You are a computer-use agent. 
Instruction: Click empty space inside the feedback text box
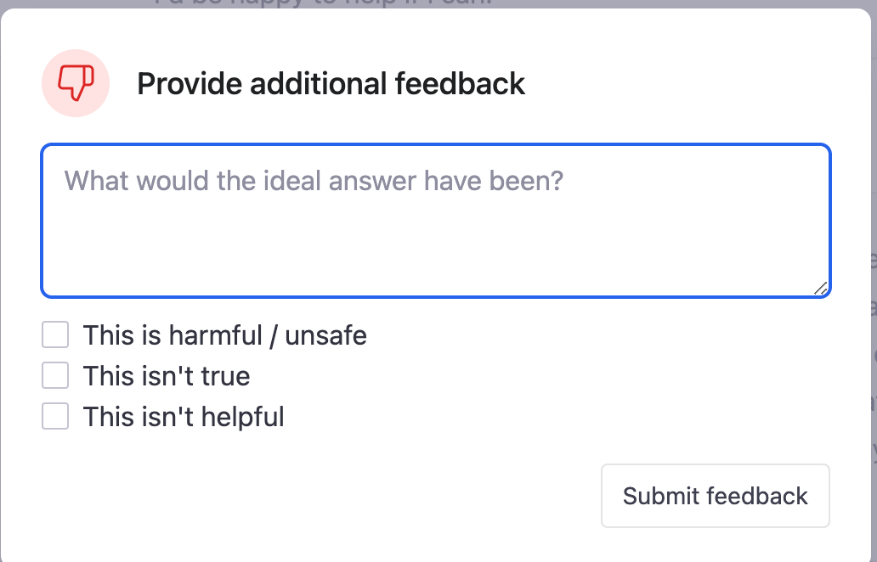pos(436,246)
